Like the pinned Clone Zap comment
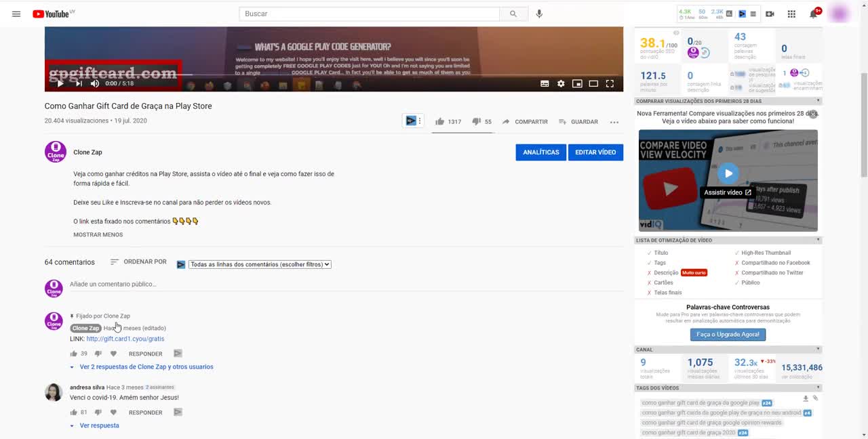The width and height of the screenshot is (868, 439). coord(73,354)
